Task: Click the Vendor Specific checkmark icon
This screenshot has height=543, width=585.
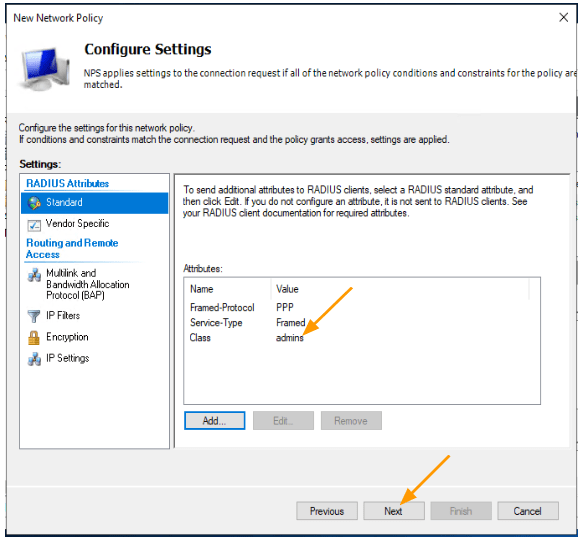Action: pos(34,225)
